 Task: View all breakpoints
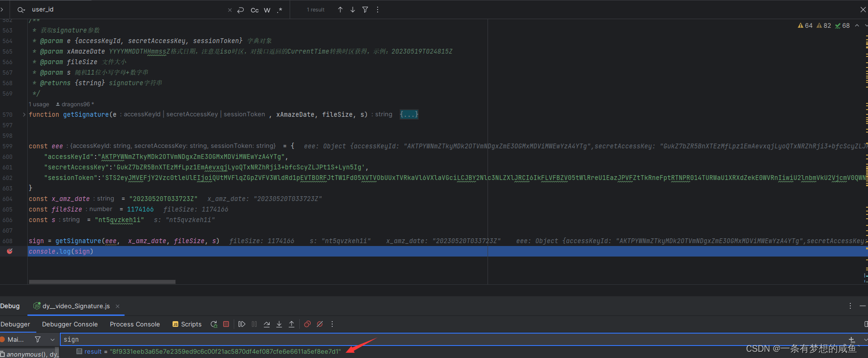[x=307, y=324]
